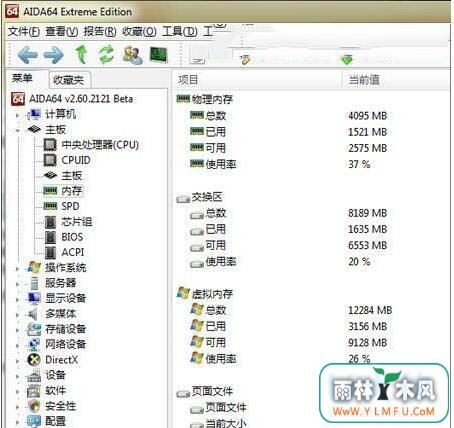454x428 pixels.
Task: Click the green Refresh arrows icon
Action: point(107,55)
